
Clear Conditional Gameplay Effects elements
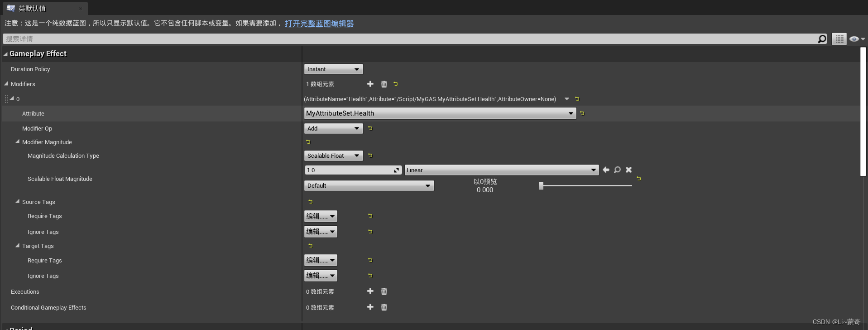(384, 307)
